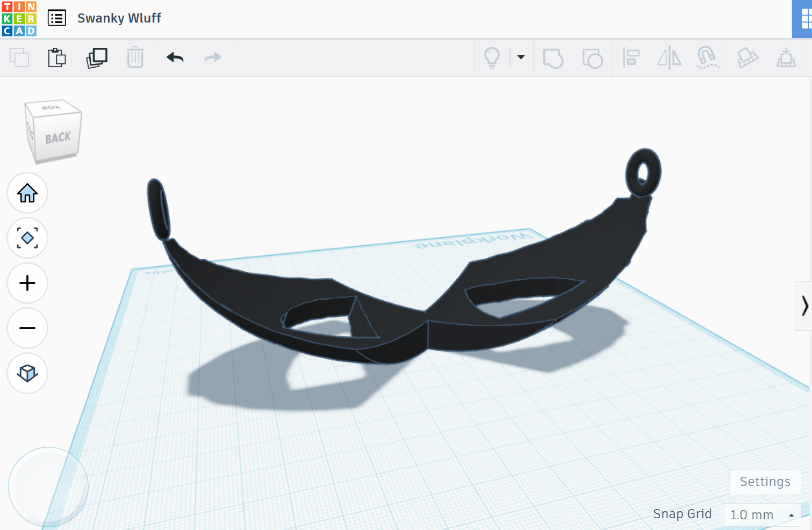Screen dimensions: 812x530
Task: Click the blue 3D design view button
Action: 803,19
